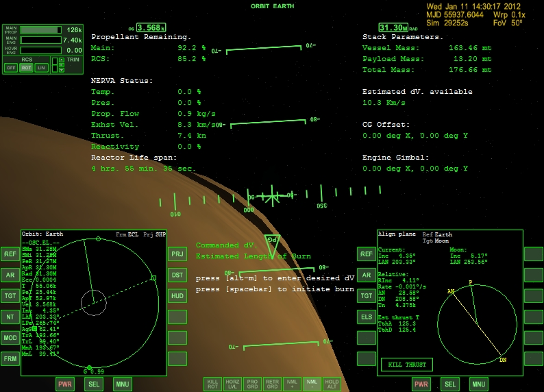Click the TRIM down arrow
Image resolution: width=544 pixels, height=392 pixels.
[62, 70]
